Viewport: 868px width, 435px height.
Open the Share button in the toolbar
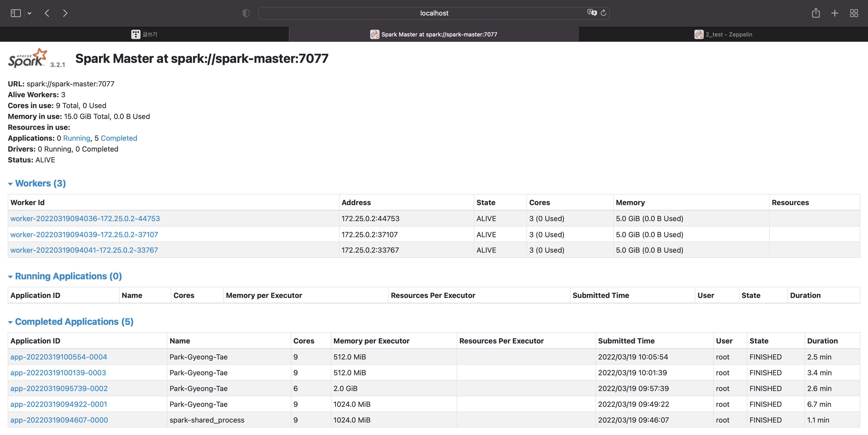coord(816,13)
